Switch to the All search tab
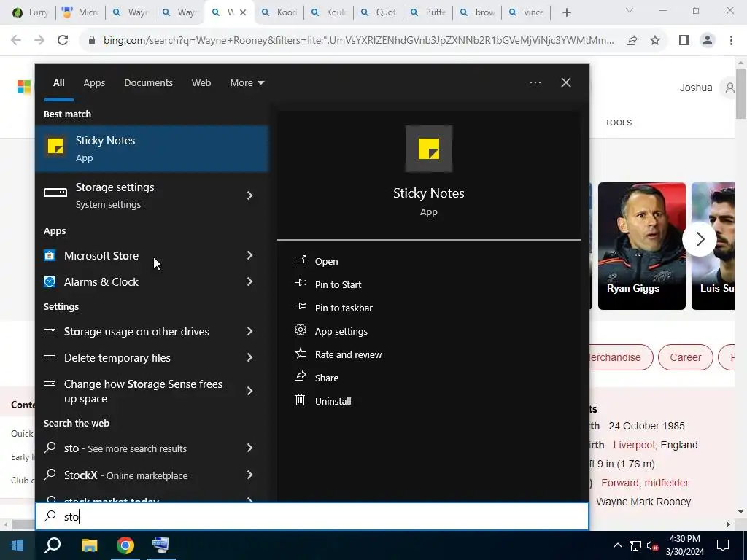This screenshot has height=560, width=747. point(58,83)
